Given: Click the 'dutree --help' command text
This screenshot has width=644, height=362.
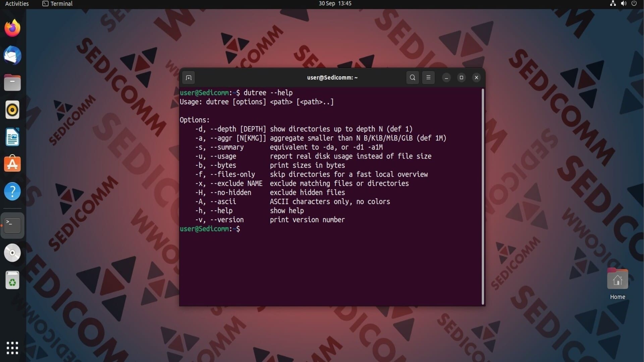Looking at the screenshot, I should 268,93.
